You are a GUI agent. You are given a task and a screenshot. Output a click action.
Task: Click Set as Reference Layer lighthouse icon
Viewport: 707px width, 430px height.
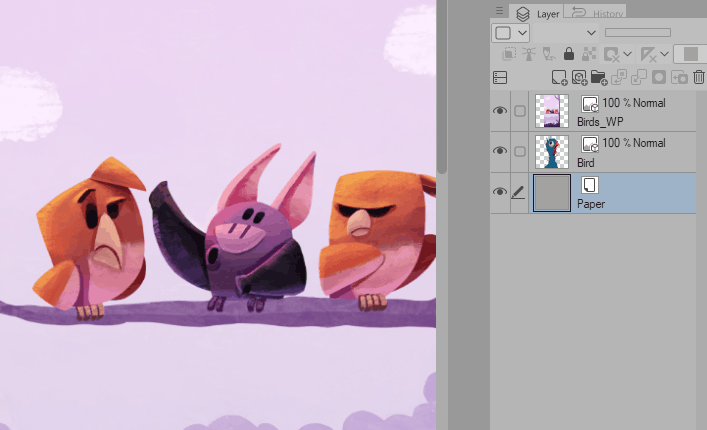coord(527,54)
